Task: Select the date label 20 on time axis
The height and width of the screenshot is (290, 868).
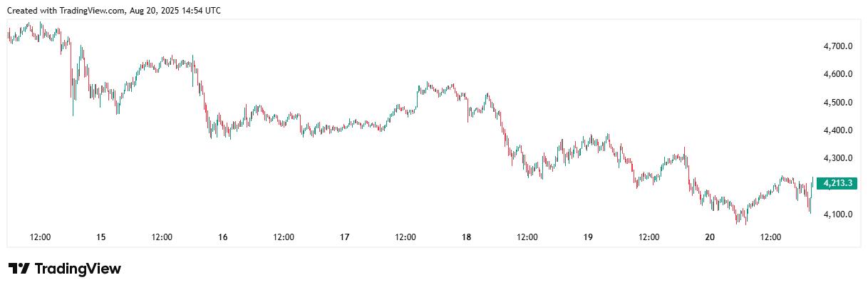Action: point(710,237)
